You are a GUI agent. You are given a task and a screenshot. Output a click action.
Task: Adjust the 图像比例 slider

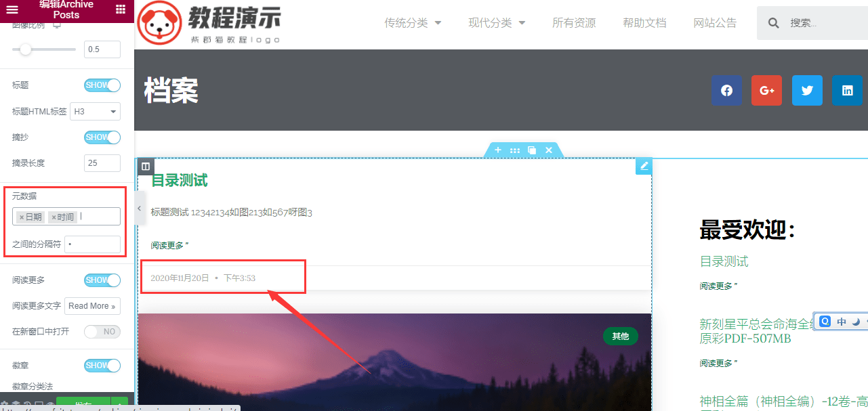pos(26,49)
